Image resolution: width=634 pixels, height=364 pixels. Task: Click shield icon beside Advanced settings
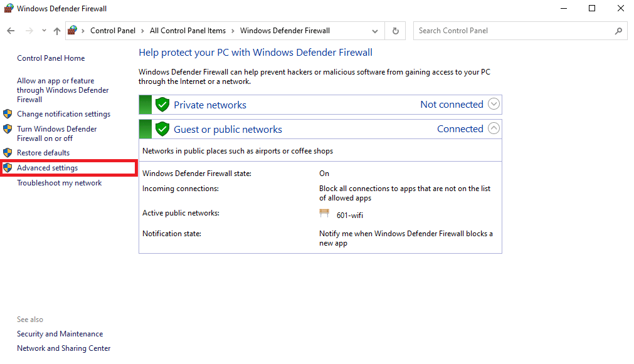[8, 168]
